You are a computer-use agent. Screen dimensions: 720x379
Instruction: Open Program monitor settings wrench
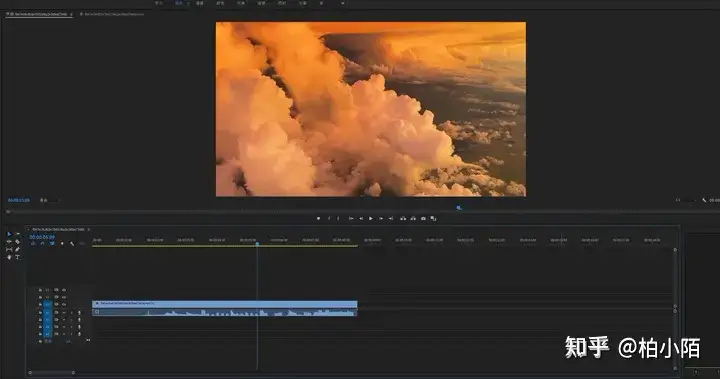(704, 200)
